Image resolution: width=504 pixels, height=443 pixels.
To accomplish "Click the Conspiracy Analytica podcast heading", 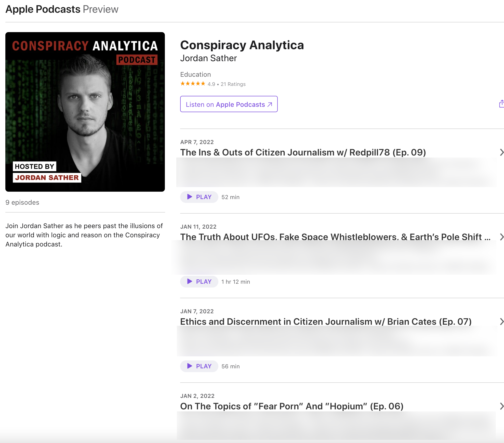I will click(x=242, y=45).
